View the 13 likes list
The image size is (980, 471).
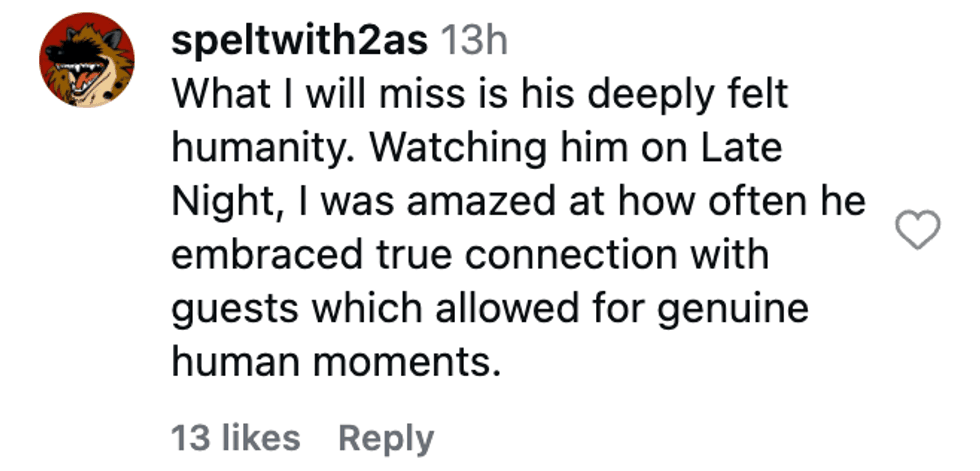point(236,438)
